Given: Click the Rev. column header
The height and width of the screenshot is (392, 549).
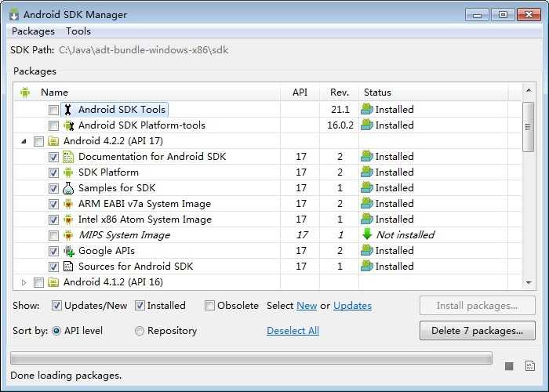Looking at the screenshot, I should [x=340, y=93].
